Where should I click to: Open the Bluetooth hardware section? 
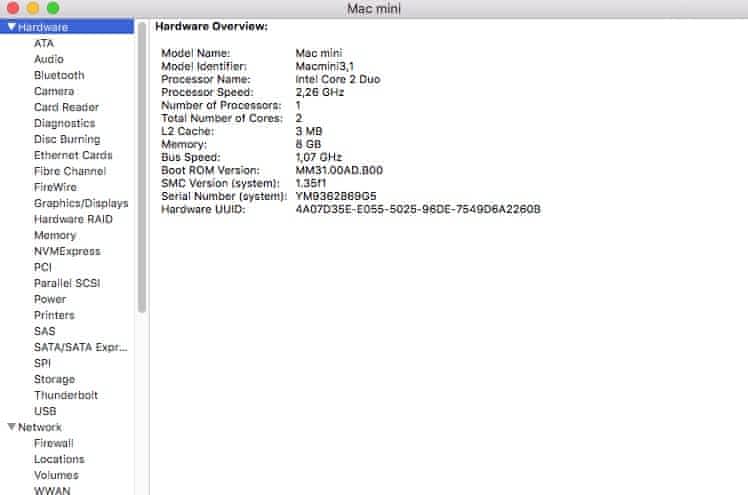click(59, 75)
